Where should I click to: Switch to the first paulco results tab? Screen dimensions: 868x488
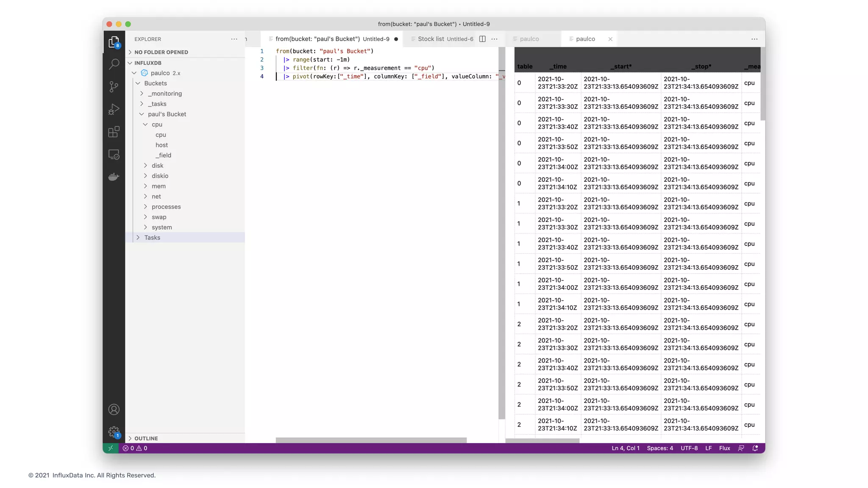coord(529,39)
